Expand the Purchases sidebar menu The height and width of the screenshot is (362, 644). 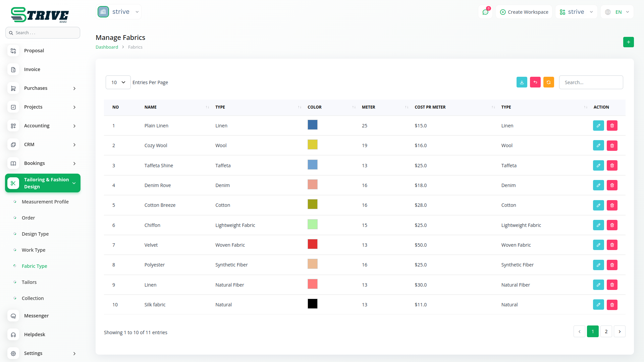43,88
